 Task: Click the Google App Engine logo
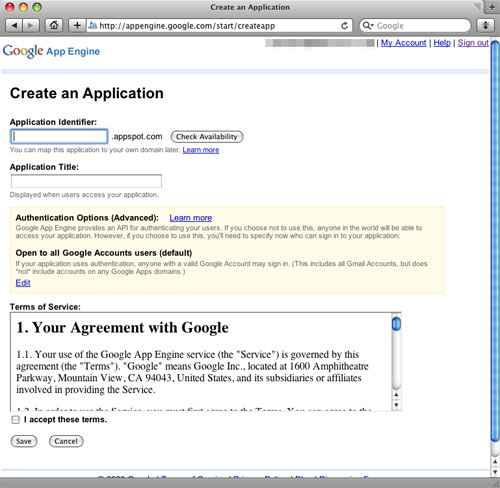pos(51,51)
